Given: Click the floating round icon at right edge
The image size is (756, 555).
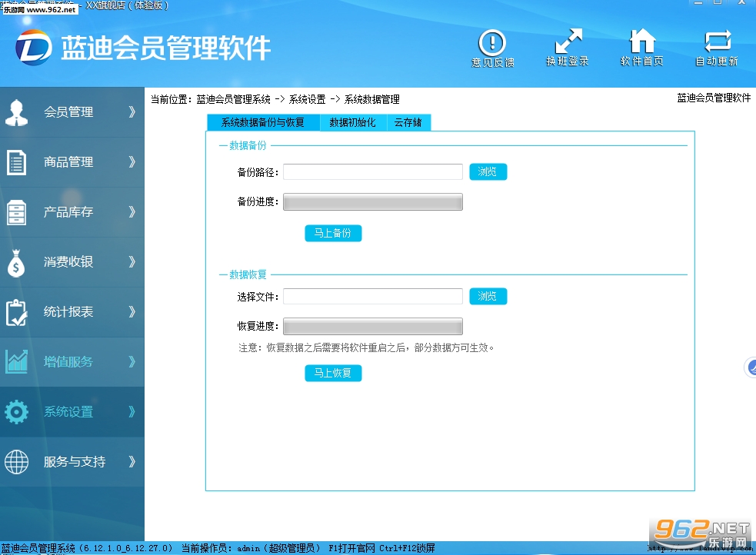Looking at the screenshot, I should (x=751, y=368).
